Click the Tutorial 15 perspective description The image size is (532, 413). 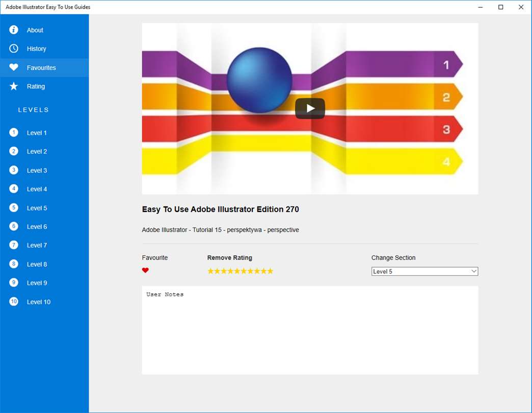[x=221, y=230]
